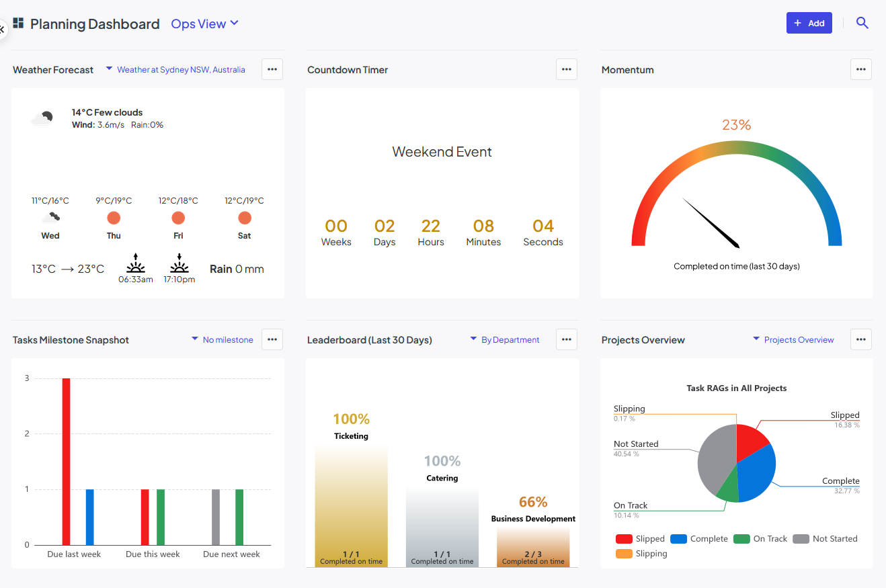Click Thursday's sunny forecast icon
Image resolution: width=886 pixels, height=588 pixels.
coord(114,218)
